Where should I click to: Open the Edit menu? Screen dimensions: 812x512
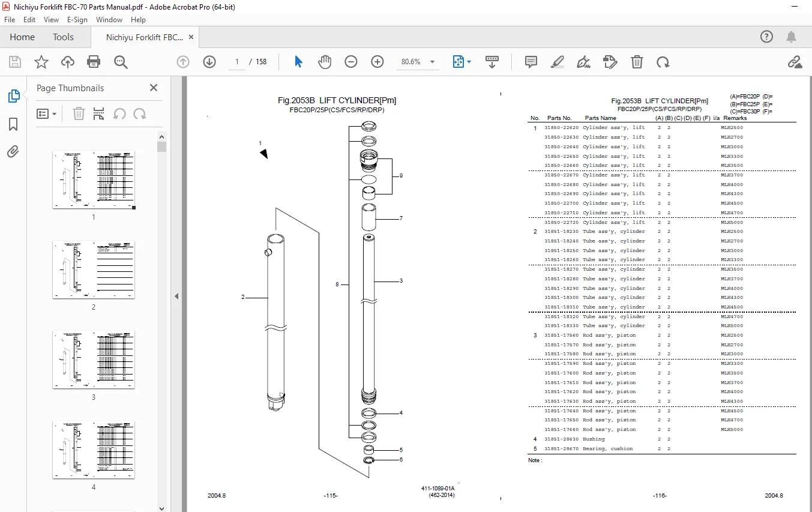click(29, 20)
